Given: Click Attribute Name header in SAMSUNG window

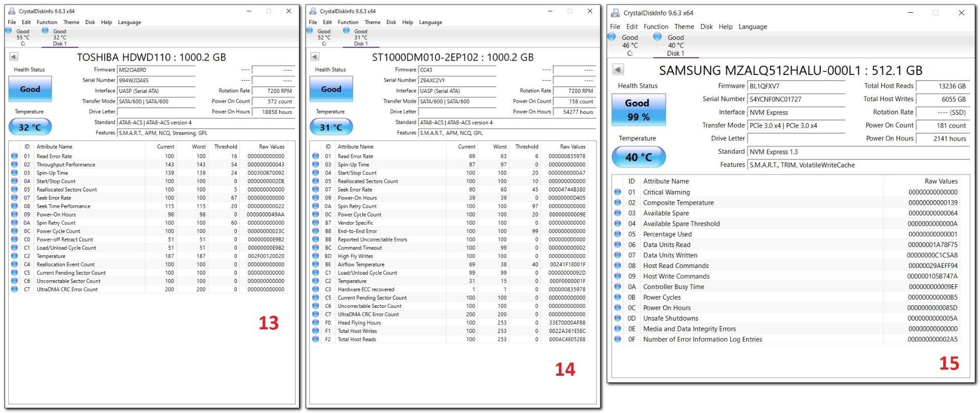Looking at the screenshot, I should tap(666, 181).
